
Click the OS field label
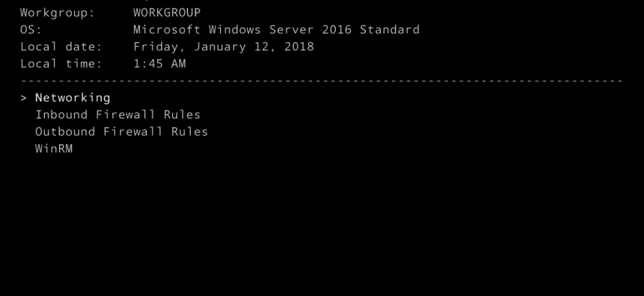[32, 30]
